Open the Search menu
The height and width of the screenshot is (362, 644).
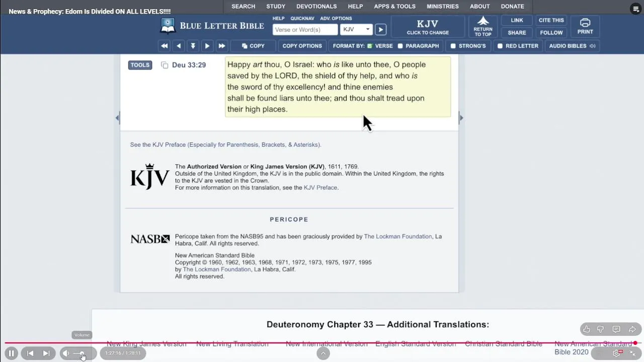click(x=243, y=7)
